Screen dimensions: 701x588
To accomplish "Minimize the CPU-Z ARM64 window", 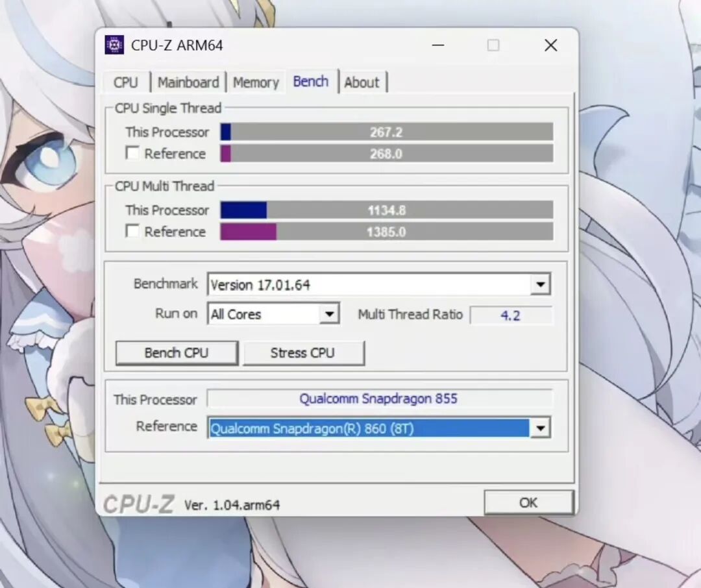I will (x=439, y=45).
